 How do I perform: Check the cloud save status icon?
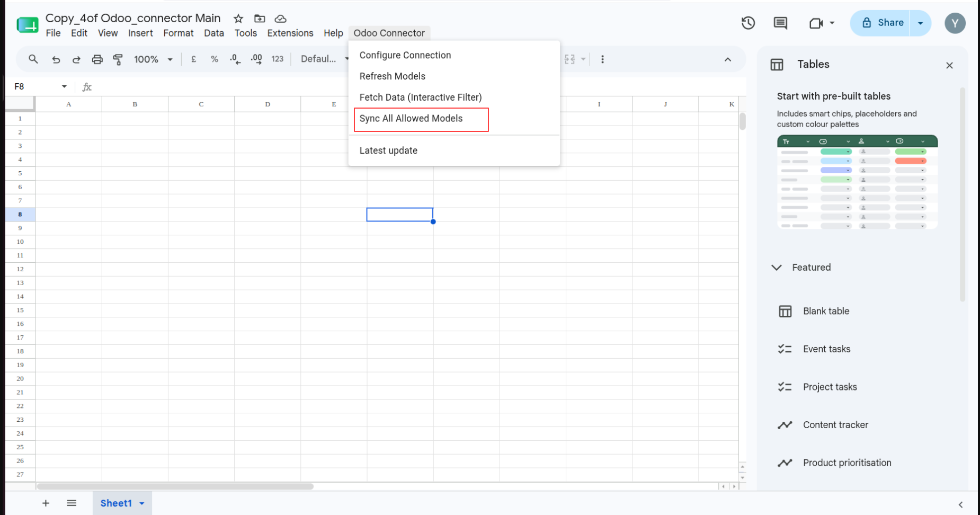tap(280, 19)
